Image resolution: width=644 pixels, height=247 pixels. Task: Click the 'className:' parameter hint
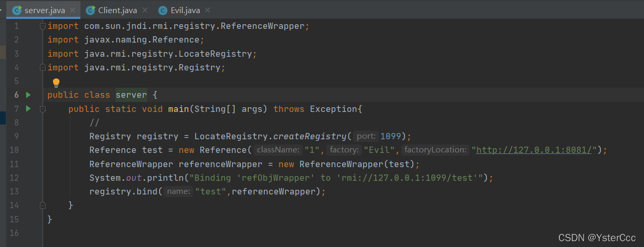[x=278, y=150]
